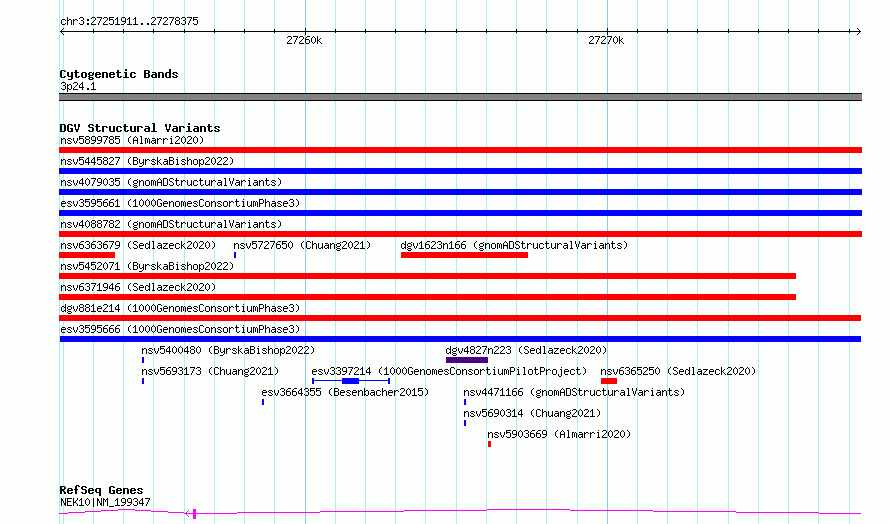Select nsv5690314 (Chuang2021) variant label

click(532, 413)
